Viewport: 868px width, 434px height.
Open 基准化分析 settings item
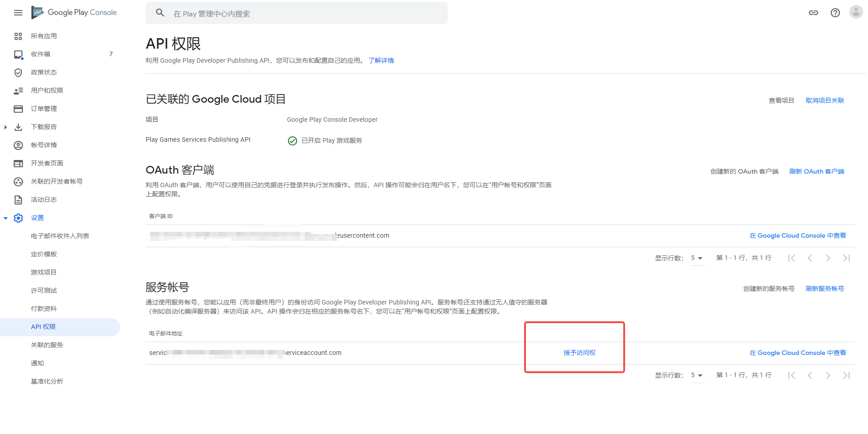tap(47, 382)
